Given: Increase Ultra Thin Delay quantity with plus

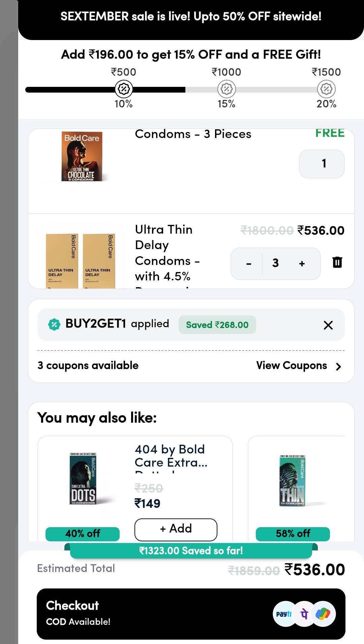Looking at the screenshot, I should point(302,264).
